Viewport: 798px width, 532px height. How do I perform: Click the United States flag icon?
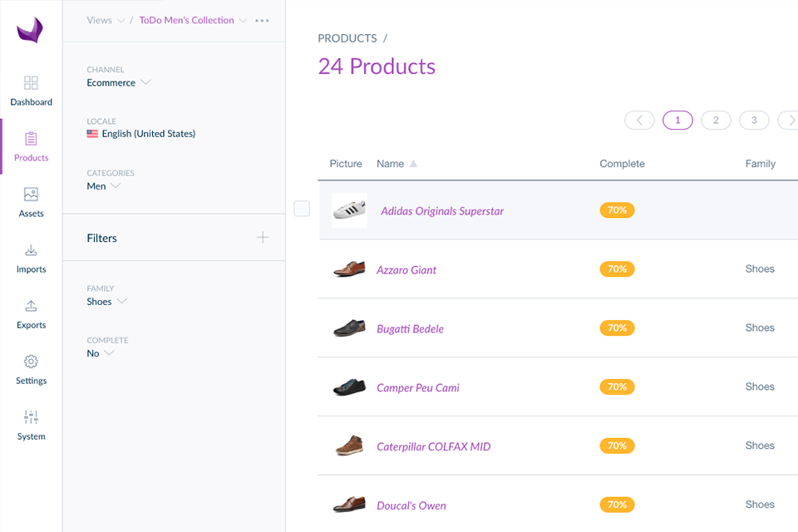(92, 134)
